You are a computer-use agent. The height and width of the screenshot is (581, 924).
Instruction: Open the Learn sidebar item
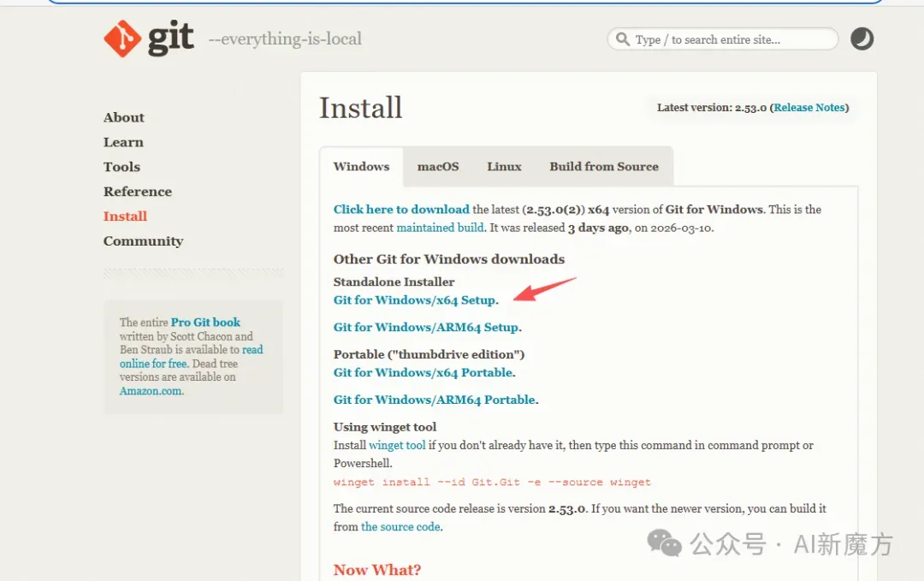click(123, 142)
